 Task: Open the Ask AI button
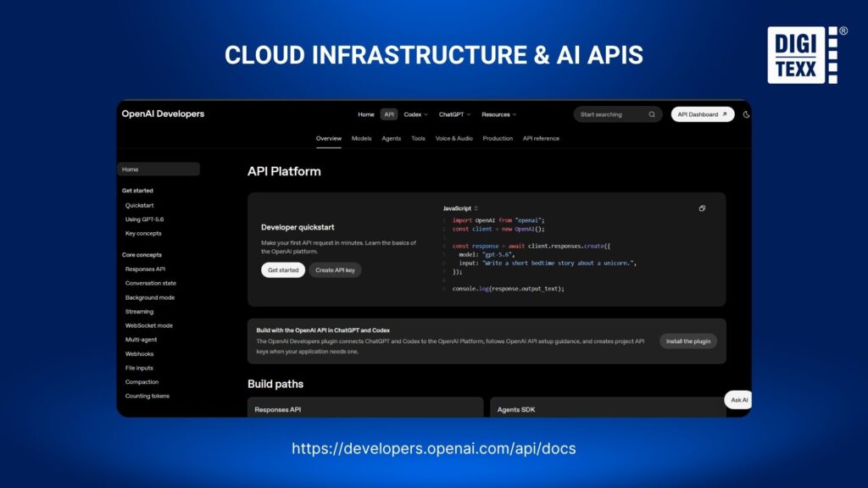pos(738,400)
